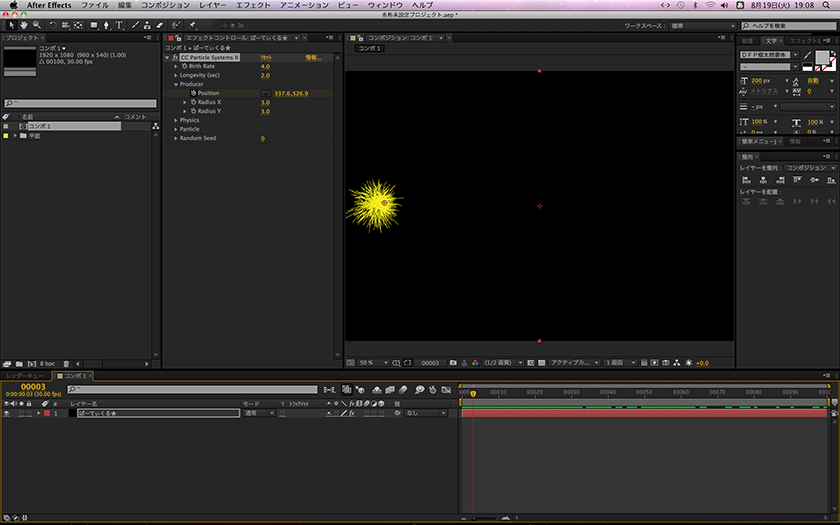
Task: Select the Pan Behind anchor point tool
Action: 78,25
